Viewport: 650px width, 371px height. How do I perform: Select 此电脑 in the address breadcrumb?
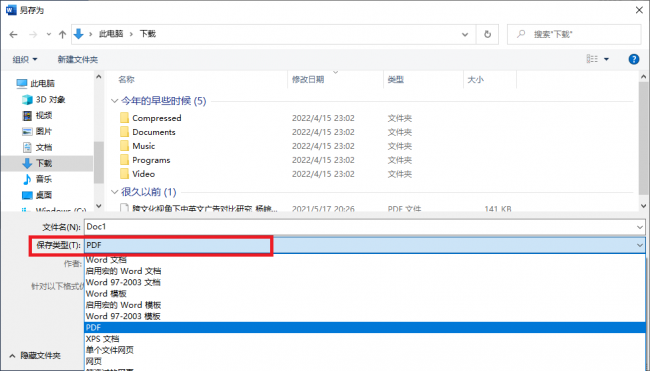(x=111, y=34)
